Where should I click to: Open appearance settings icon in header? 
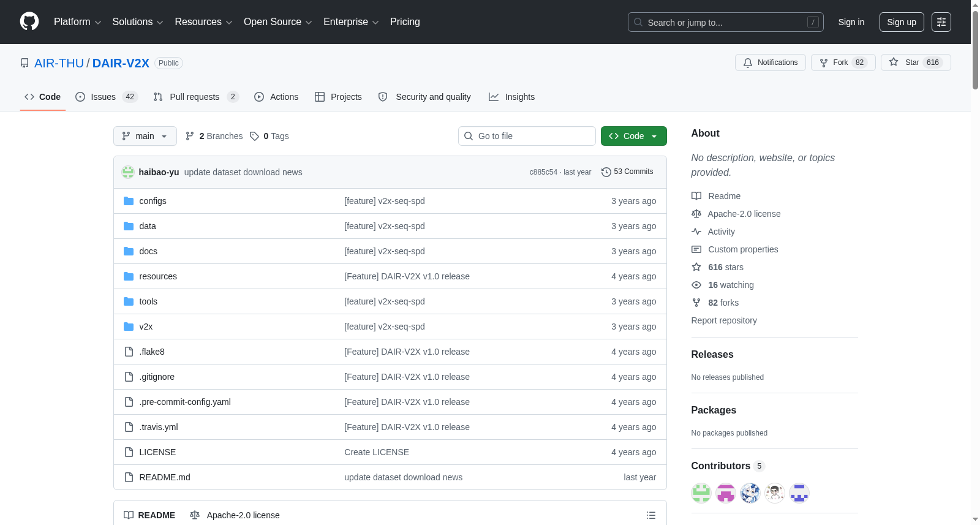point(941,22)
